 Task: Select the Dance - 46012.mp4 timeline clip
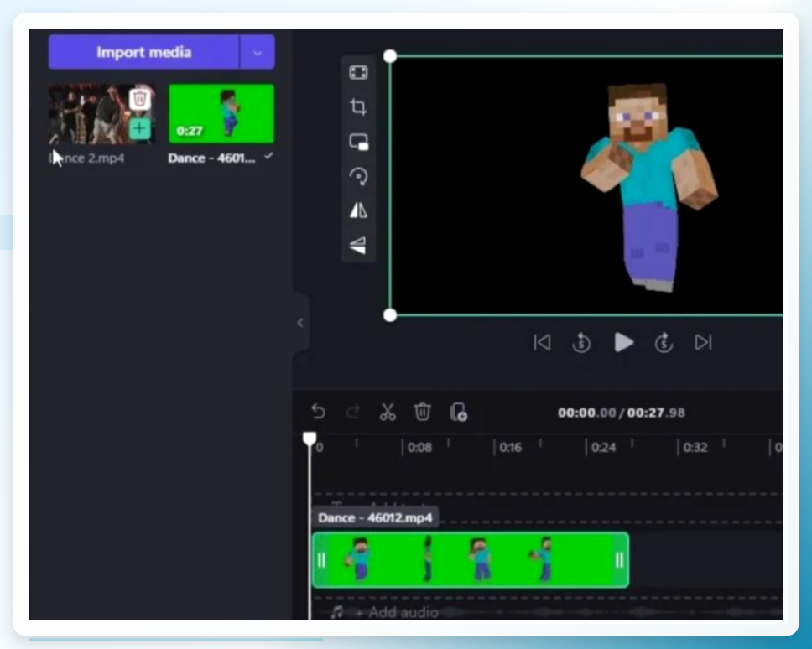[x=471, y=560]
